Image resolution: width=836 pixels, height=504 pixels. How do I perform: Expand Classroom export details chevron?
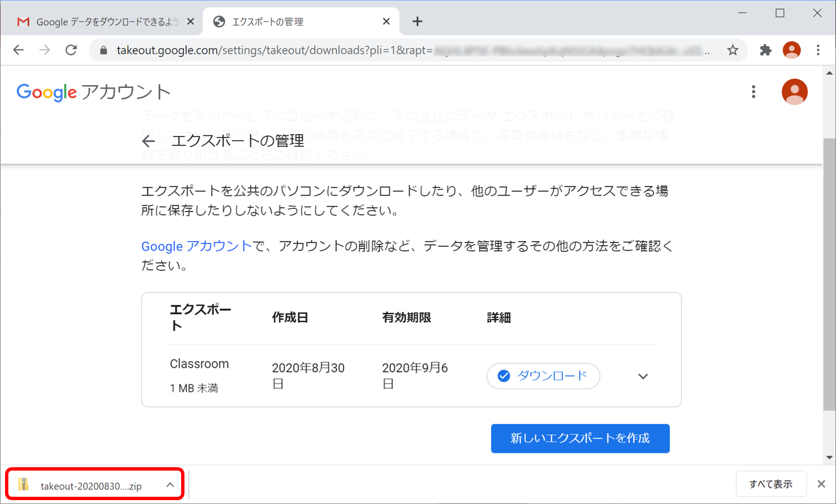(x=643, y=376)
